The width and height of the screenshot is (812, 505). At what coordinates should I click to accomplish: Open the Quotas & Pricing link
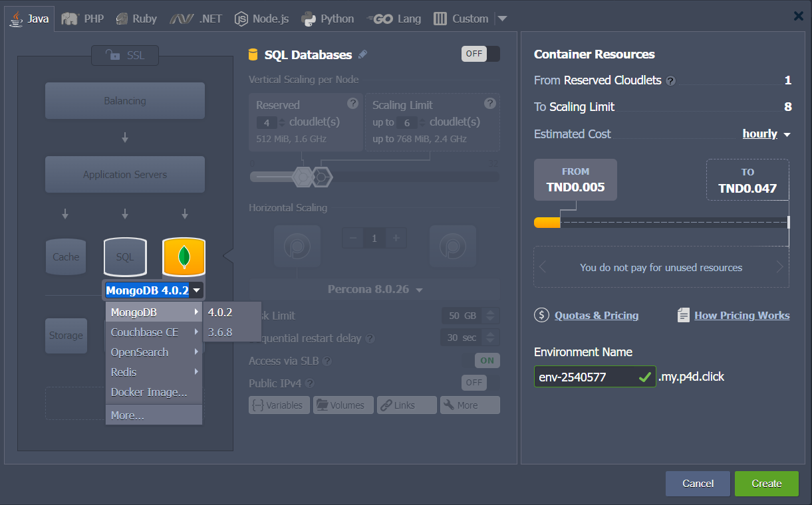click(x=597, y=316)
